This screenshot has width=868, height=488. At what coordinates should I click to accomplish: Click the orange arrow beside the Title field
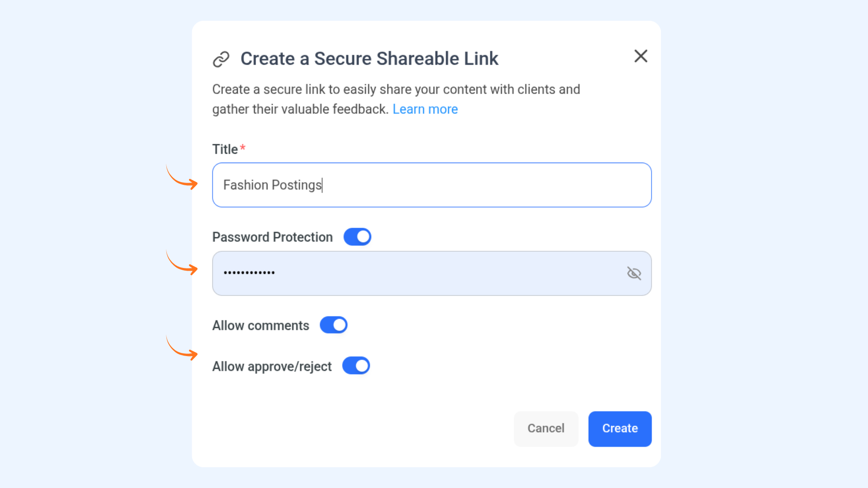click(x=183, y=178)
